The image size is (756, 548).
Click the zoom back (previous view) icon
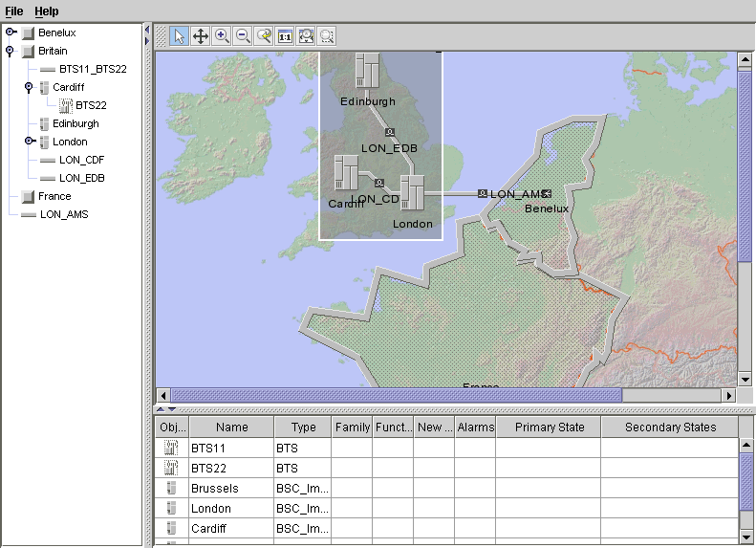point(264,36)
